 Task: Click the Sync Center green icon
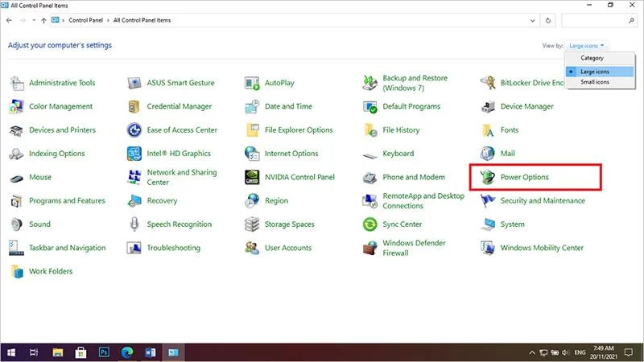click(x=369, y=224)
